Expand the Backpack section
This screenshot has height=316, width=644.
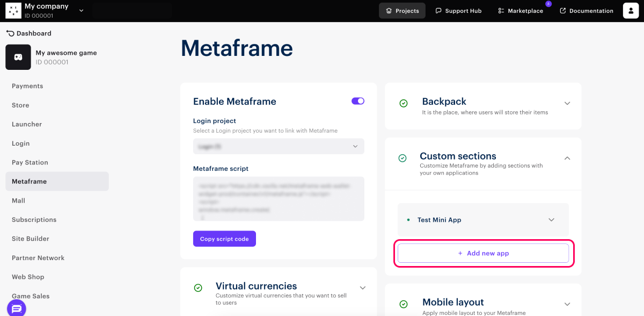[567, 103]
